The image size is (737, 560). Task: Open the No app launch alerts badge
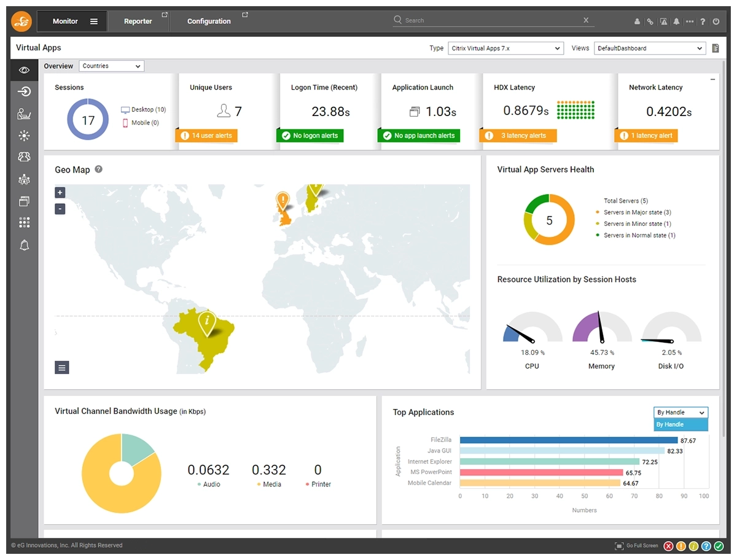419,136
